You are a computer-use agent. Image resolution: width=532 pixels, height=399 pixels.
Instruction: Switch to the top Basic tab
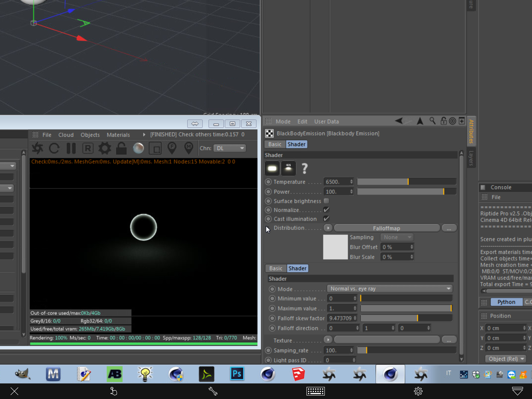[275, 144]
